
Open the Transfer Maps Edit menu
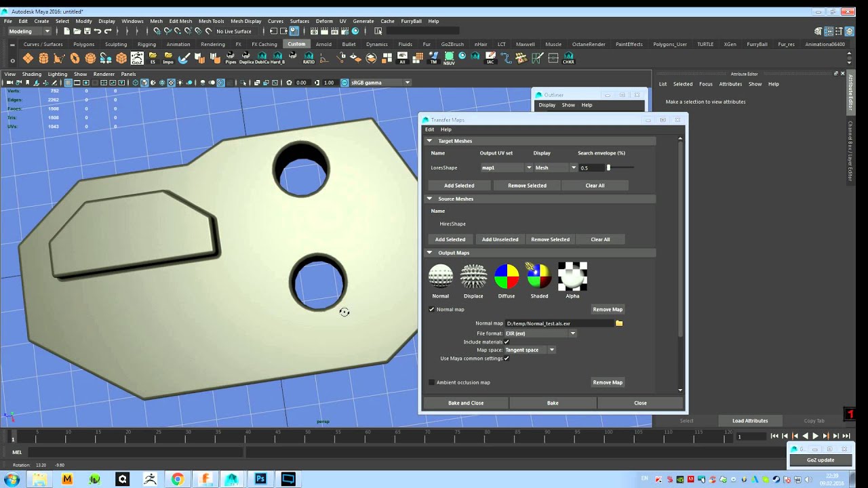pyautogui.click(x=429, y=129)
